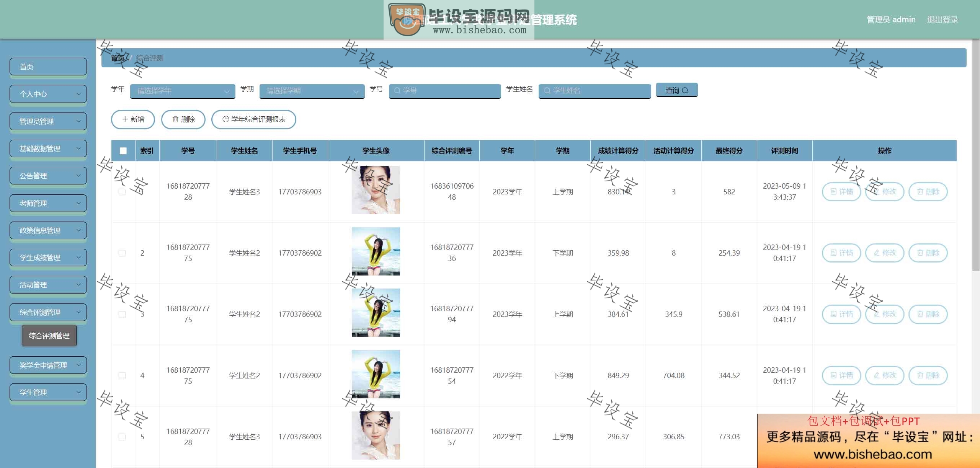Click the 最终得分 column header
Screen dimensions: 980x468
[729, 151]
